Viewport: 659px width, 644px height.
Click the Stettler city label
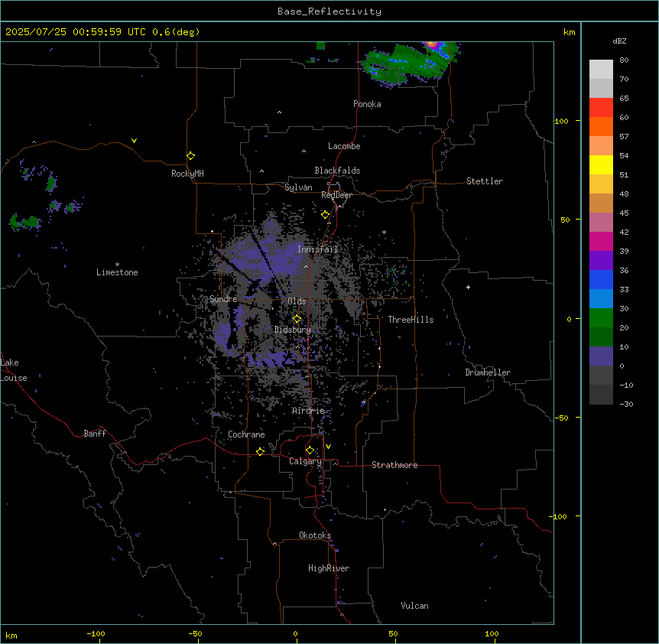coord(485,181)
